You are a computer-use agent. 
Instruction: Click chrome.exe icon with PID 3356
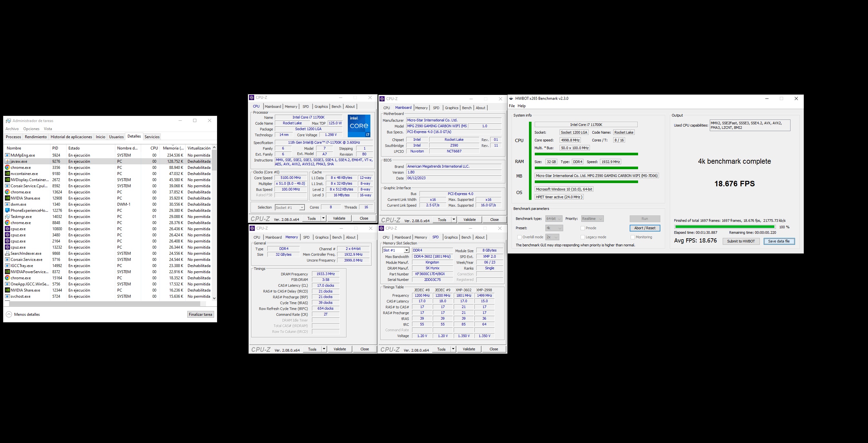[7, 168]
